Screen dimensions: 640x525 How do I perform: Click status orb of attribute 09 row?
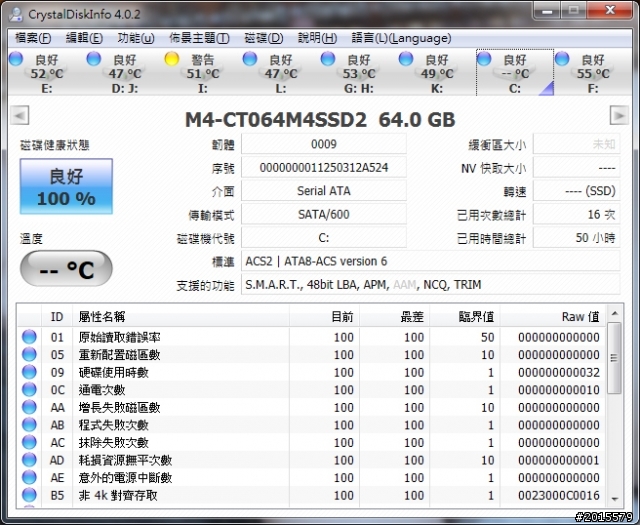29,372
